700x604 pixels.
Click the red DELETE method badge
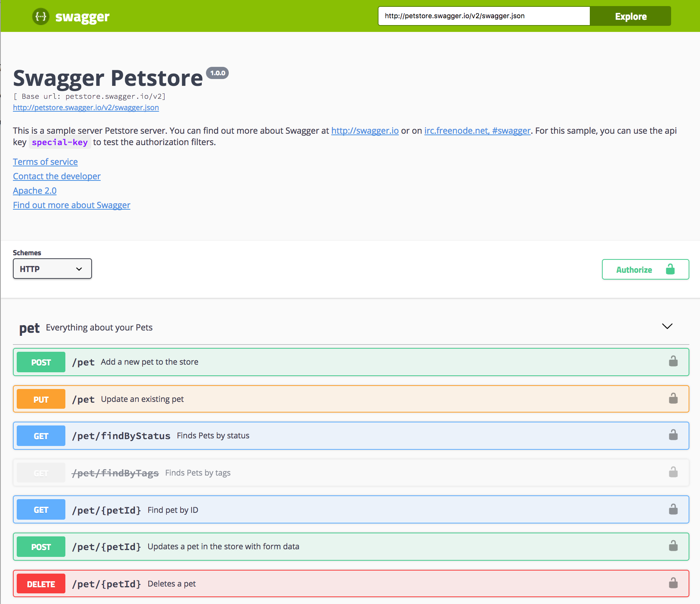point(41,584)
